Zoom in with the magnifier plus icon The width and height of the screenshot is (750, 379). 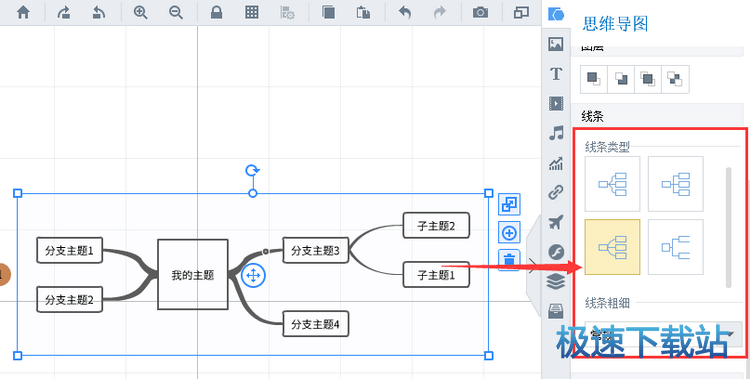click(140, 12)
